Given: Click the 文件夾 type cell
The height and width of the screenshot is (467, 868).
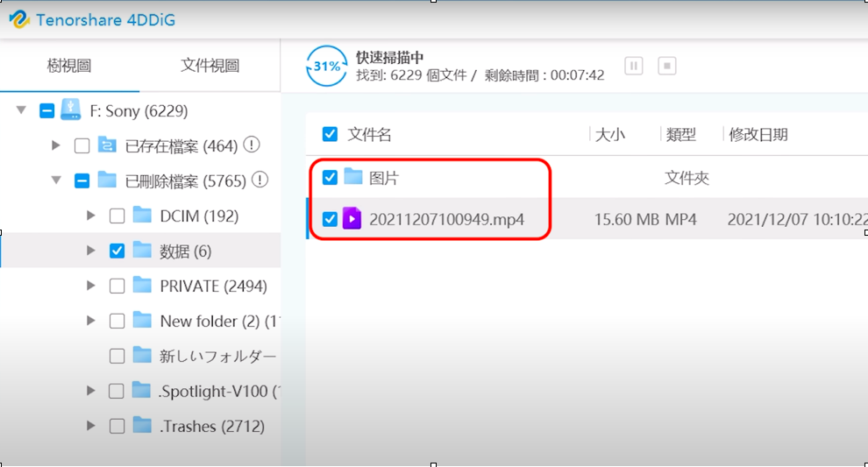Looking at the screenshot, I should coord(687,178).
